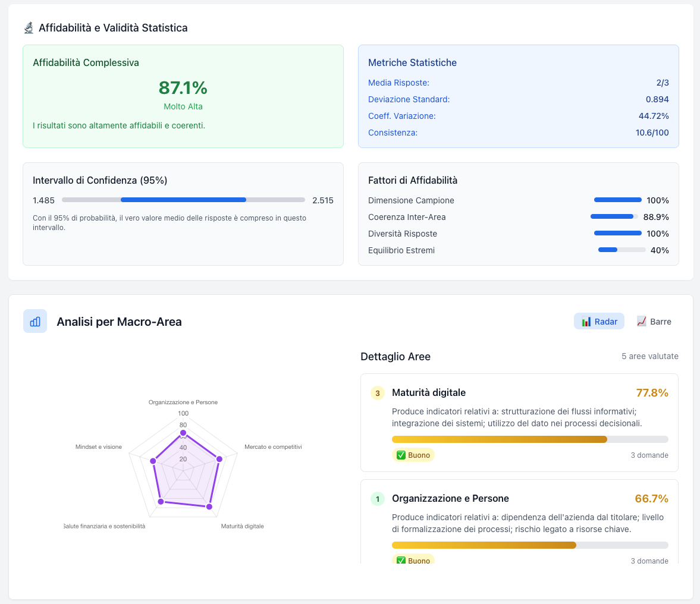700x604 pixels.
Task: Click the Consistenza value 10.6/100
Action: (652, 133)
